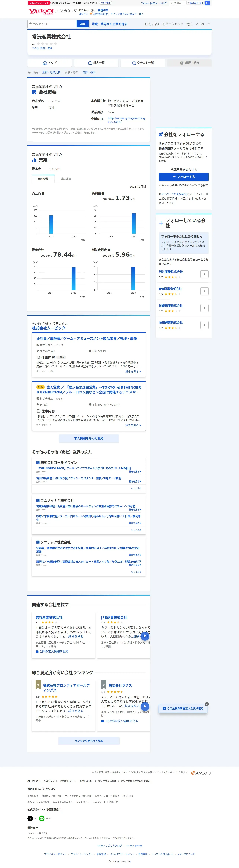Click the マイページ header menu
The image size is (239, 868).
pyautogui.click(x=203, y=24)
